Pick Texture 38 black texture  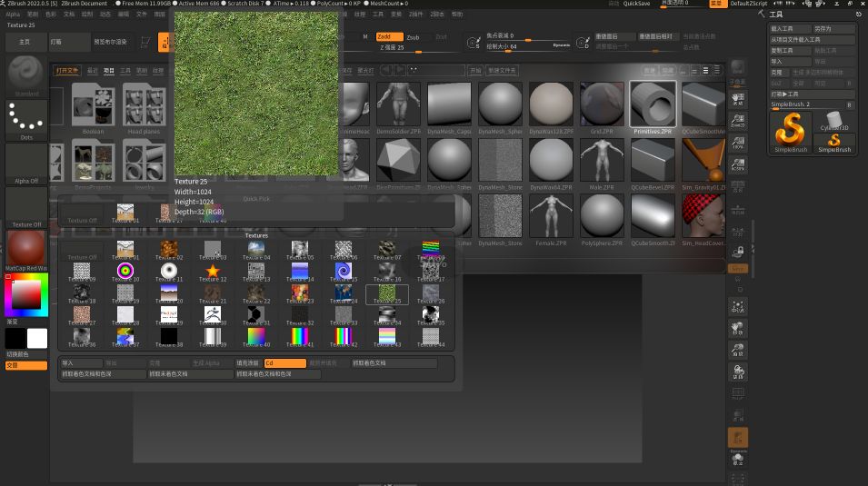click(x=169, y=338)
